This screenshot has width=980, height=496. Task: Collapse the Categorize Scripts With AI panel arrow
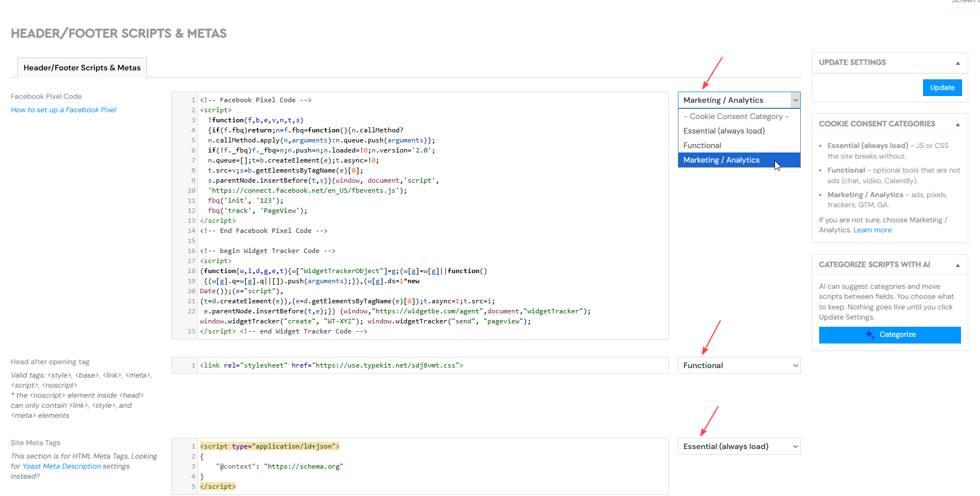958,265
